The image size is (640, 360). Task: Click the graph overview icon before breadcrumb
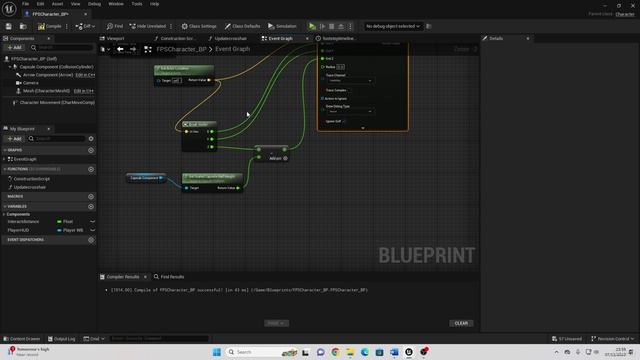tap(148, 49)
